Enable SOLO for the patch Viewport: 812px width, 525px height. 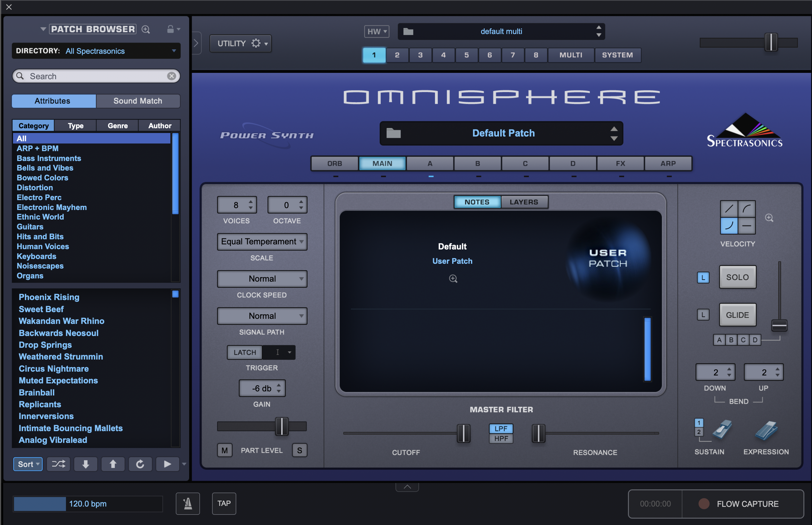click(737, 277)
